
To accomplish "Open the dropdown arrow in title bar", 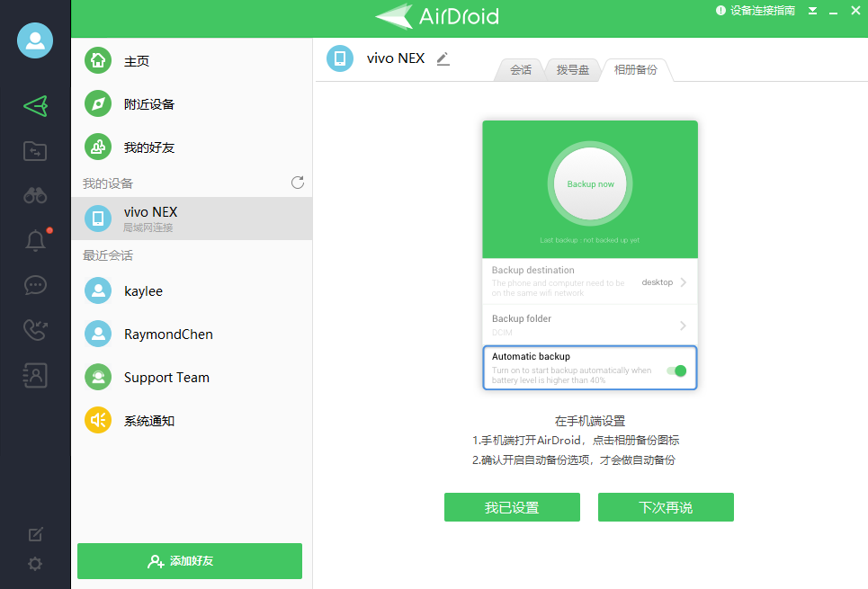I will coord(812,11).
